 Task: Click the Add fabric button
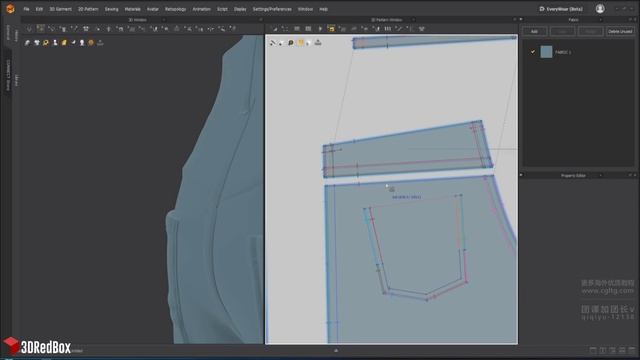[534, 31]
